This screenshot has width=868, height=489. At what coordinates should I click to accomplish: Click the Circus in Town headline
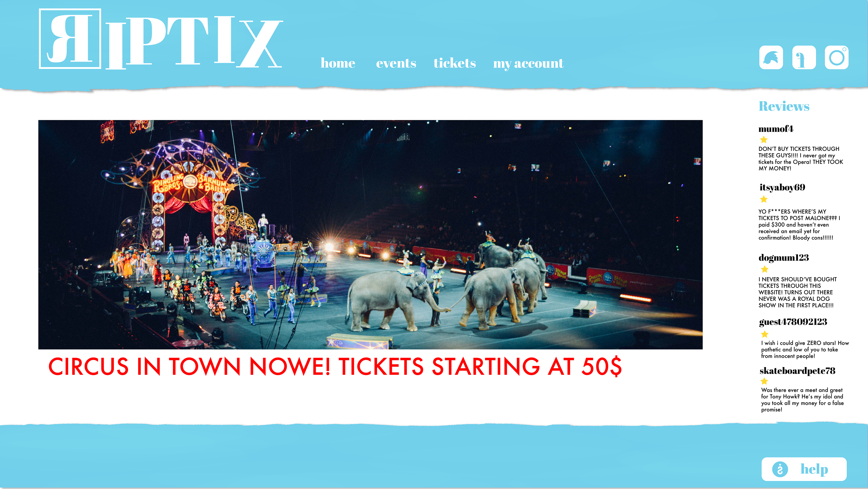point(335,366)
